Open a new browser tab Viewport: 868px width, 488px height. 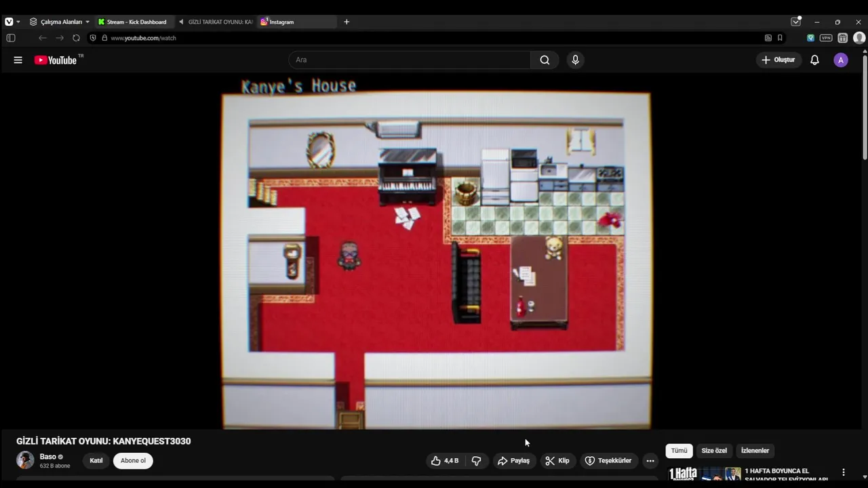347,22
